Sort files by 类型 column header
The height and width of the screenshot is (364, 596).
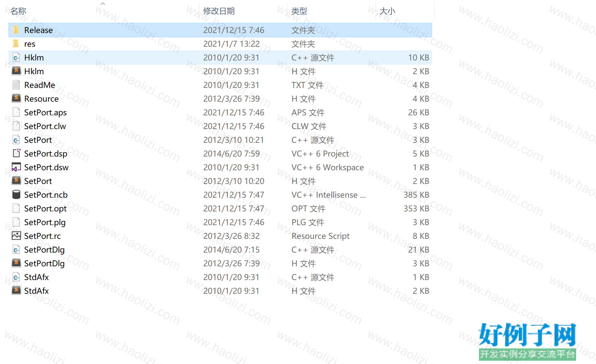[x=299, y=11]
